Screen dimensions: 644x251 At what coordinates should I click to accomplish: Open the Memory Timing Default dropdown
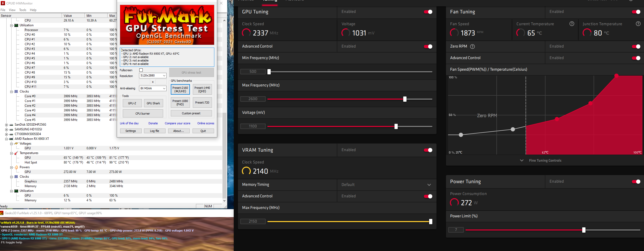tap(386, 185)
